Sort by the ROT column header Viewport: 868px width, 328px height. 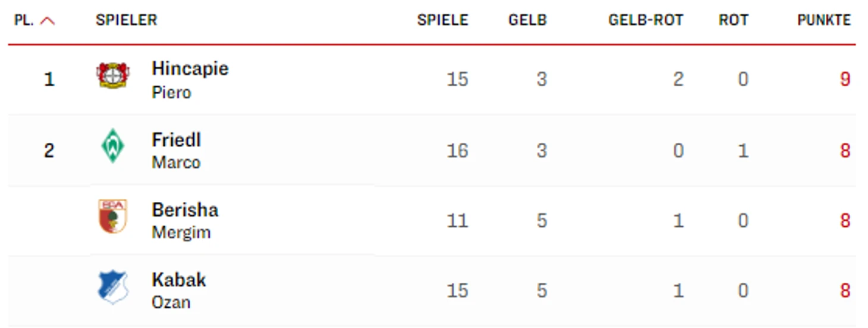pyautogui.click(x=733, y=20)
